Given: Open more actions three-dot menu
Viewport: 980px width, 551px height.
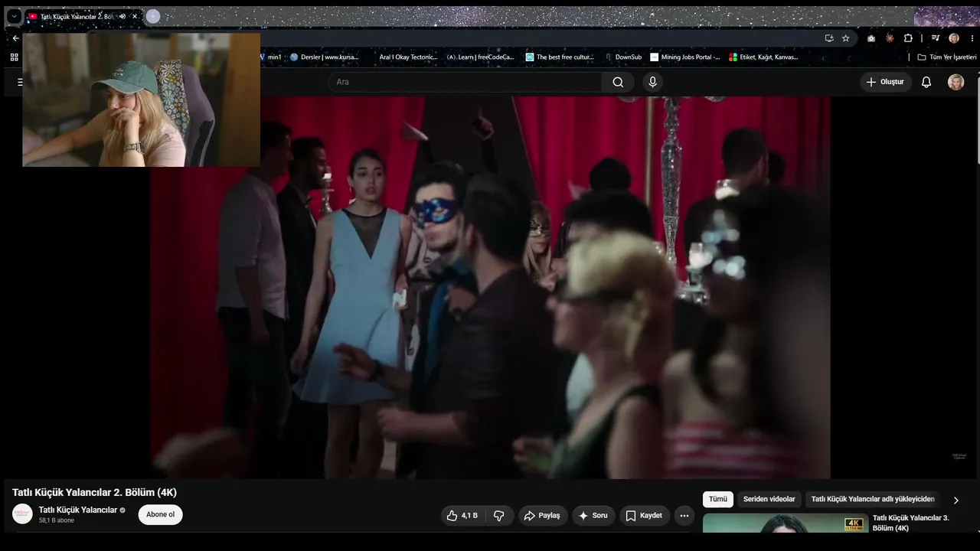Looking at the screenshot, I should pyautogui.click(x=684, y=516).
